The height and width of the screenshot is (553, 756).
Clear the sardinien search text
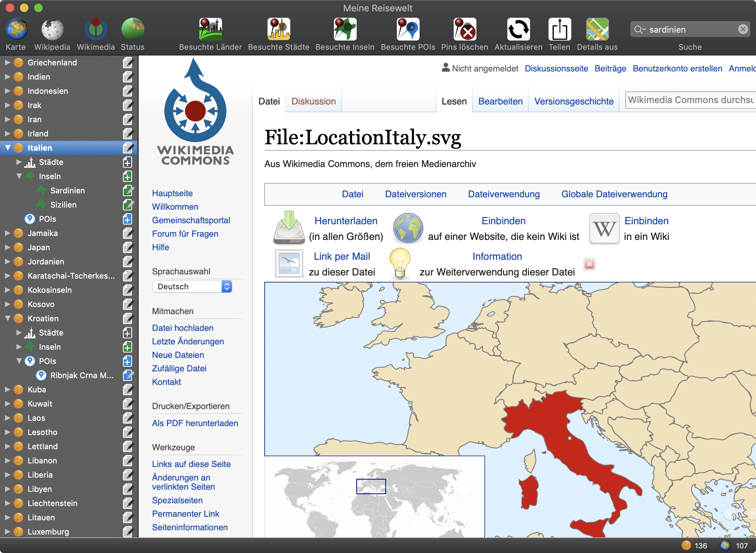point(743,29)
